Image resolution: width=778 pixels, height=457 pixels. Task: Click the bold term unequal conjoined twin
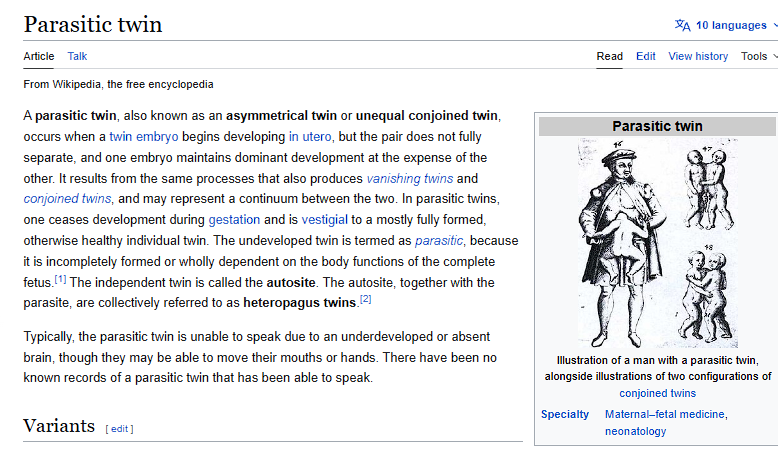[427, 116]
